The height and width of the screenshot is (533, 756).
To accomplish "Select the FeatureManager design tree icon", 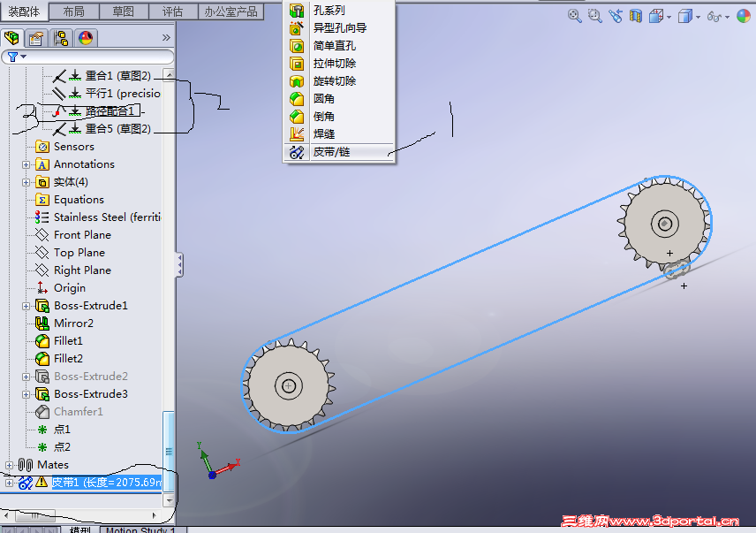I will pos(12,38).
